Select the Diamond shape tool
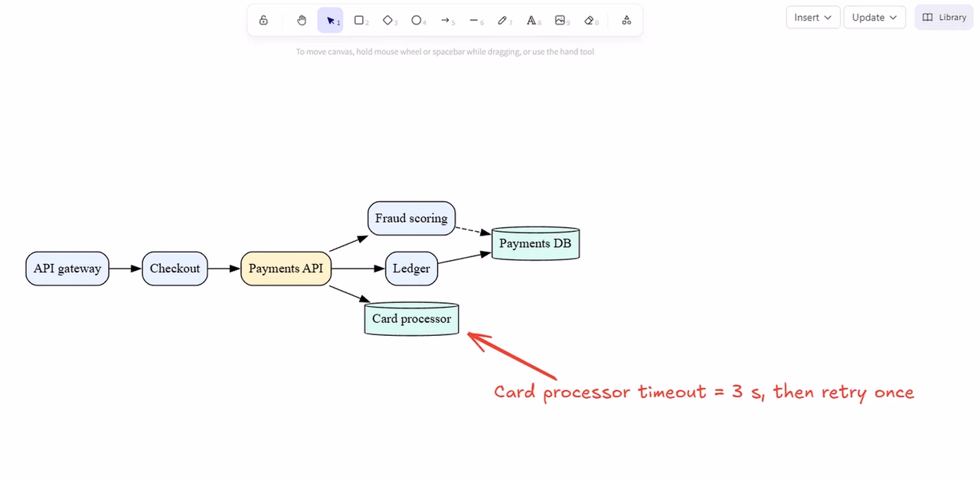The image size is (980, 479). (x=388, y=20)
